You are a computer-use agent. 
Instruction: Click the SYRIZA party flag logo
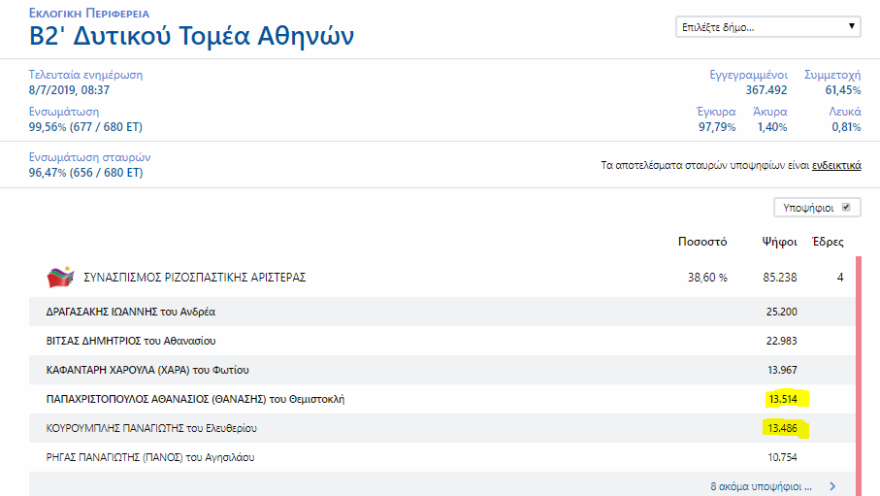61,277
